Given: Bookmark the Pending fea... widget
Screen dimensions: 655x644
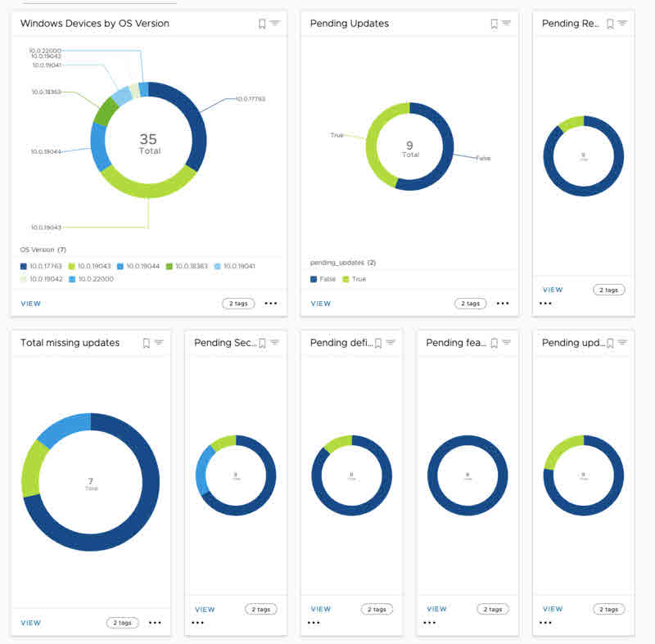Looking at the screenshot, I should [x=495, y=343].
